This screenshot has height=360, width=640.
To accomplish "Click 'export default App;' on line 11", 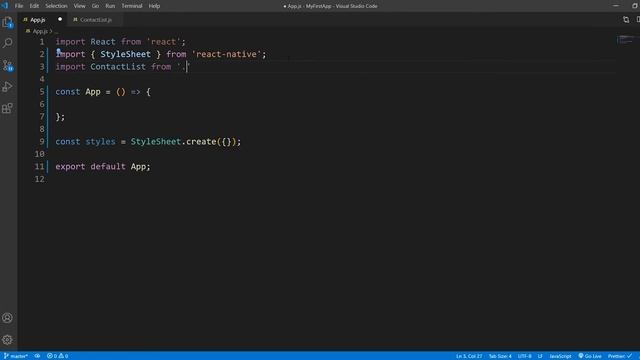I will (x=103, y=167).
